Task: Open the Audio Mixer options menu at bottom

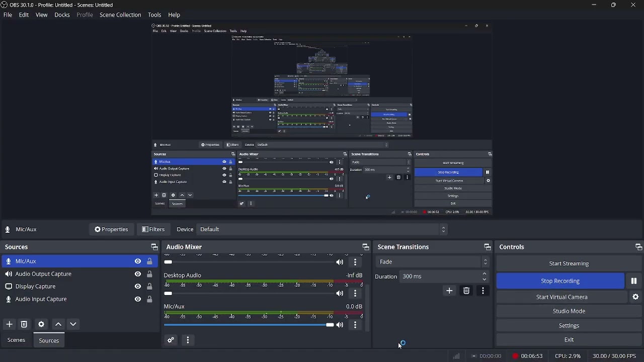Action: pos(188,341)
